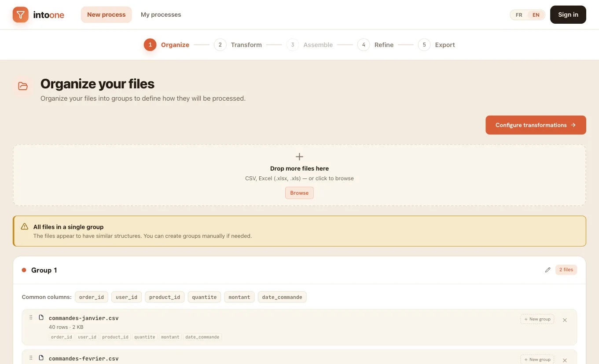Image resolution: width=599 pixels, height=364 pixels.
Task: Click montant tag under commandes-janvier.csv
Action: 170,337
